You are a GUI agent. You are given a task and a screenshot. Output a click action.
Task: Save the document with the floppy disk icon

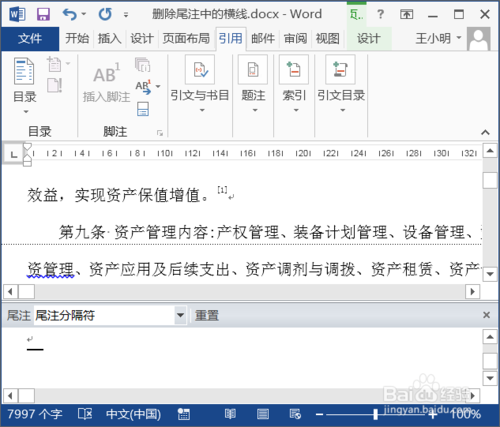pos(43,14)
